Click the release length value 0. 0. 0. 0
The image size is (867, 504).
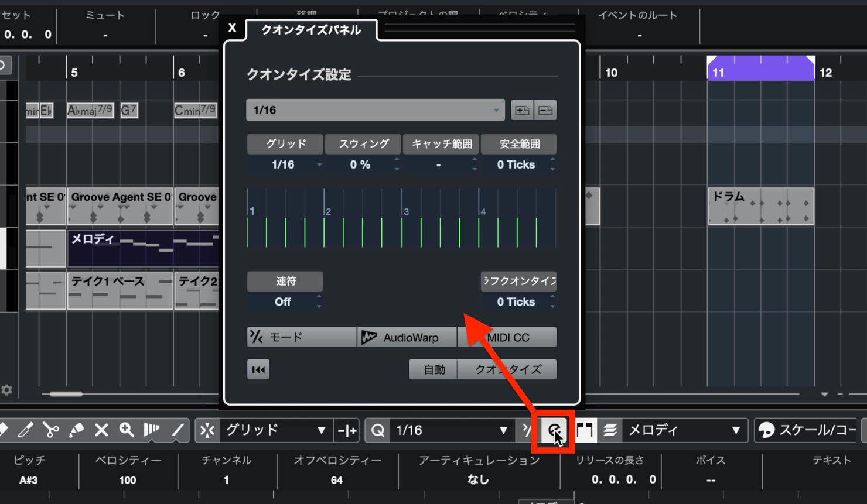pos(623,479)
